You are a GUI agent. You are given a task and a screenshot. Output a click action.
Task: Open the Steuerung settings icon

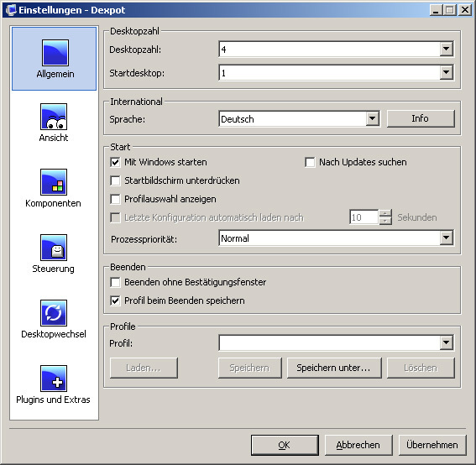tap(54, 248)
